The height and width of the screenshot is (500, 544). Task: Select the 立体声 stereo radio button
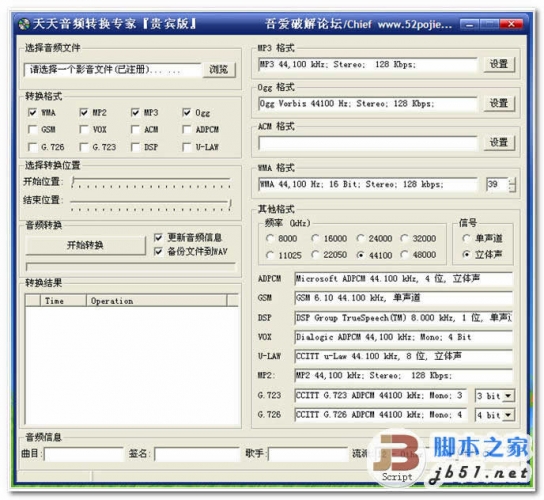(x=467, y=255)
